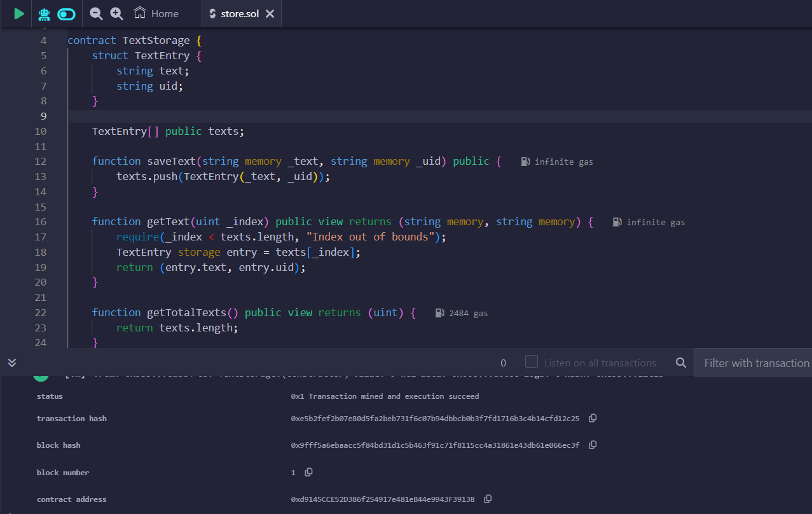Open the Home tab
Image resolution: width=812 pixels, height=514 pixels.
[156, 13]
